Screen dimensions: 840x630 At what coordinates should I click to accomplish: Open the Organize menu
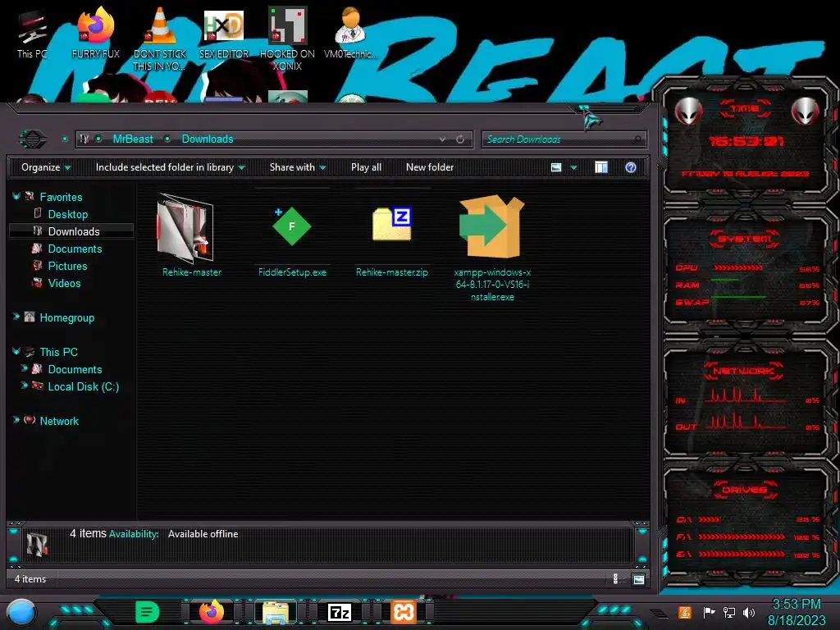[46, 167]
